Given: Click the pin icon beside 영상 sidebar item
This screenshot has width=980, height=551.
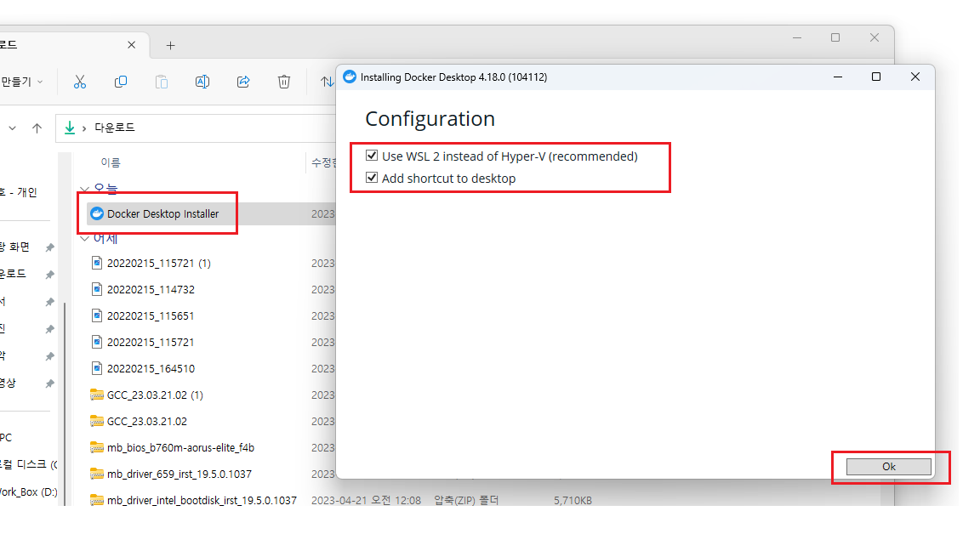Looking at the screenshot, I should click(49, 383).
